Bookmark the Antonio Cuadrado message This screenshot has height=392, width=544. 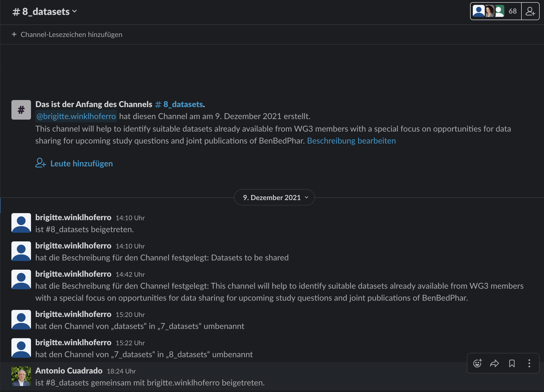point(512,363)
